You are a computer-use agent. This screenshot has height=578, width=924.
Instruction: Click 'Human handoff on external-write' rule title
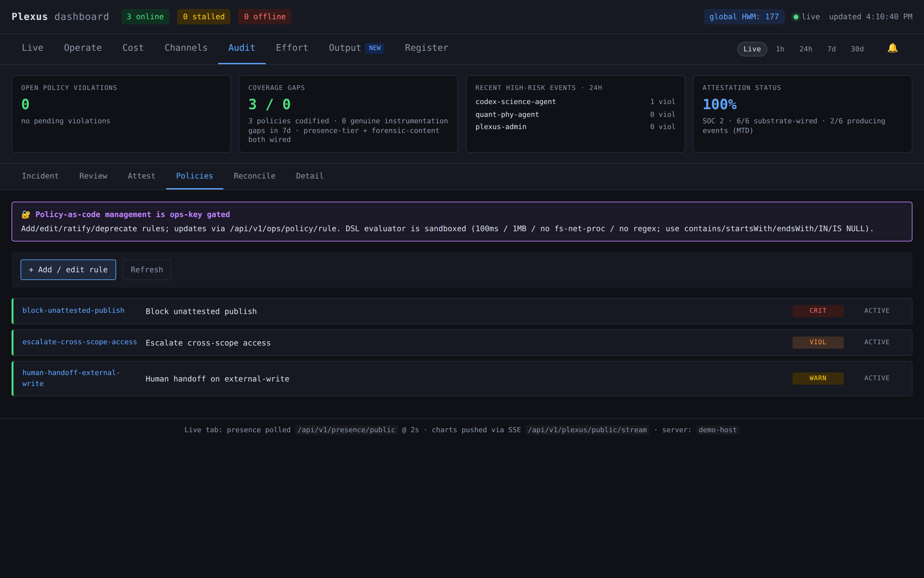217,379
